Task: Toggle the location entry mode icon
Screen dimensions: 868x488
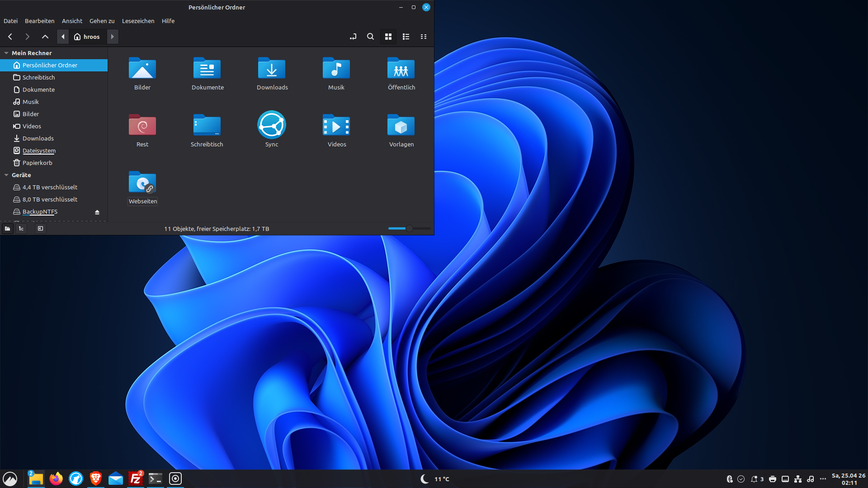Action: [x=353, y=37]
